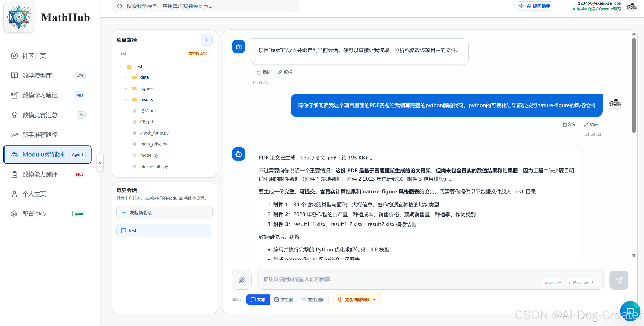This screenshot has height=326, width=644.
Task: Click the chat scrollbar up arrow
Action: click(x=634, y=34)
